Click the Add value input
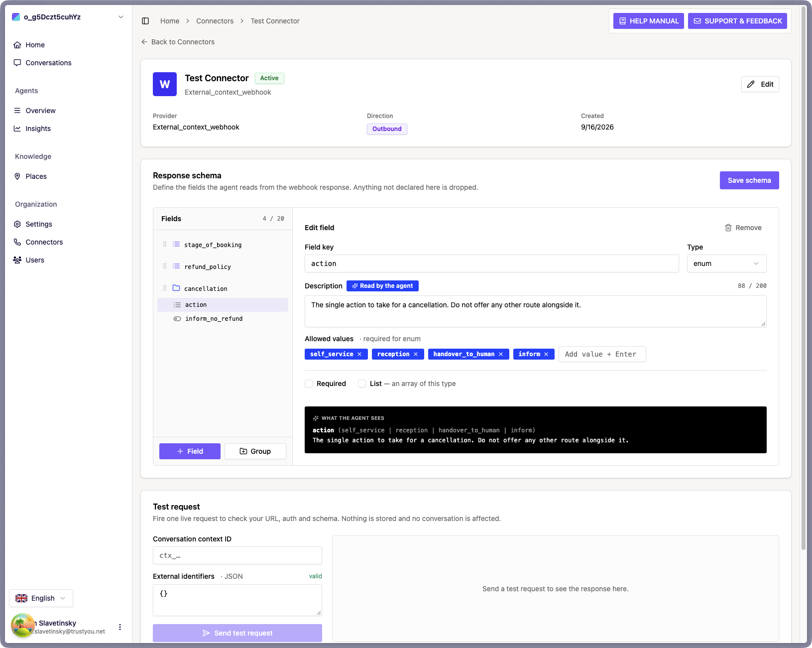Viewport: 812px width, 648px height. tap(602, 354)
